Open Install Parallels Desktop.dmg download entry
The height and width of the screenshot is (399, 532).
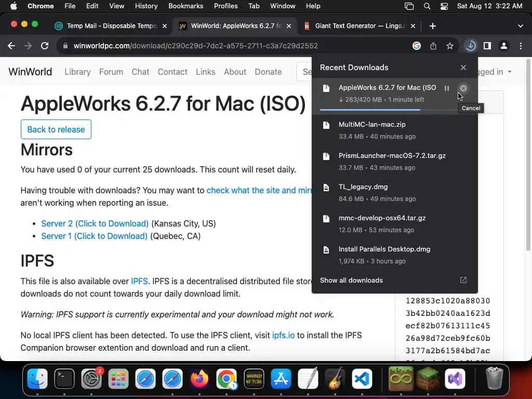point(395,255)
